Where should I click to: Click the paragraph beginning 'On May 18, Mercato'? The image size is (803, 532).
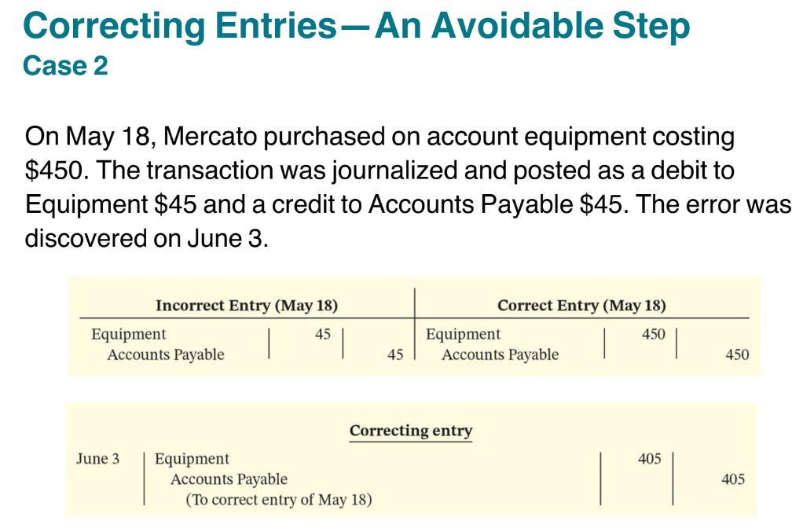pos(408,187)
